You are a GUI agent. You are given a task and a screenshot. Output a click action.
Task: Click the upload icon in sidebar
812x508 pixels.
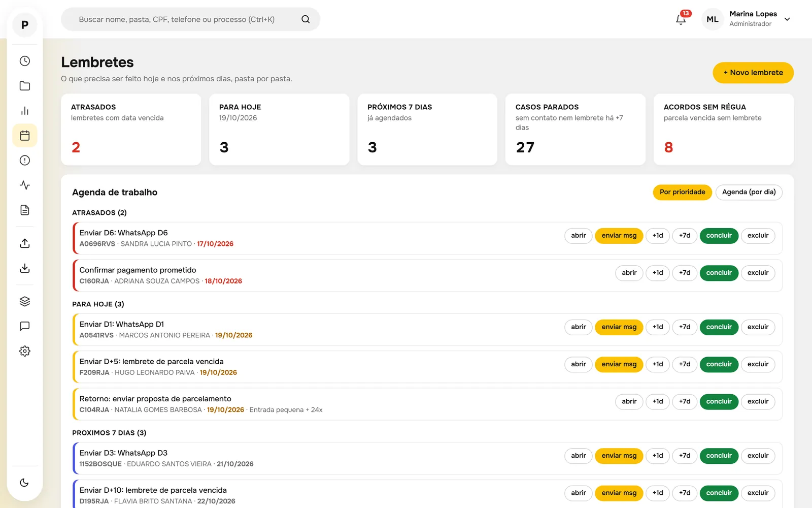click(x=24, y=243)
